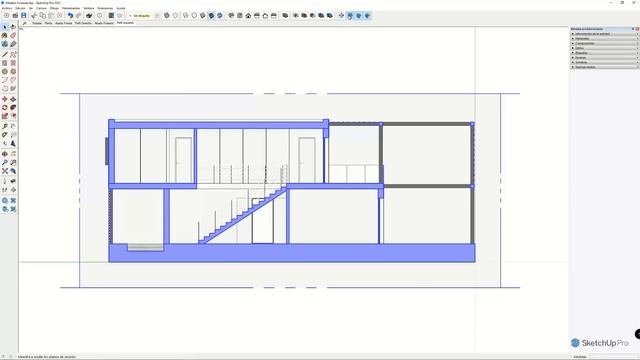Select the Scale tool

pyautogui.click(x=5, y=116)
